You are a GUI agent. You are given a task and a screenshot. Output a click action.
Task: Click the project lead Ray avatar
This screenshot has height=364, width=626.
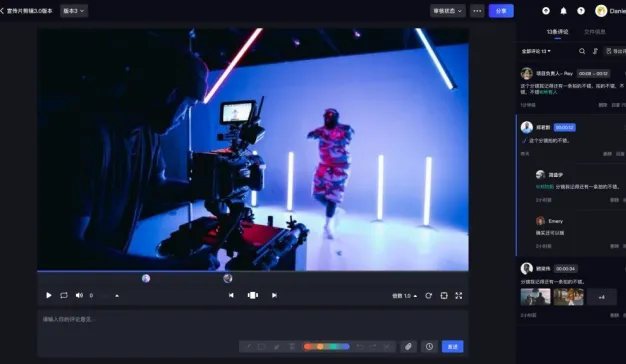coord(527,73)
